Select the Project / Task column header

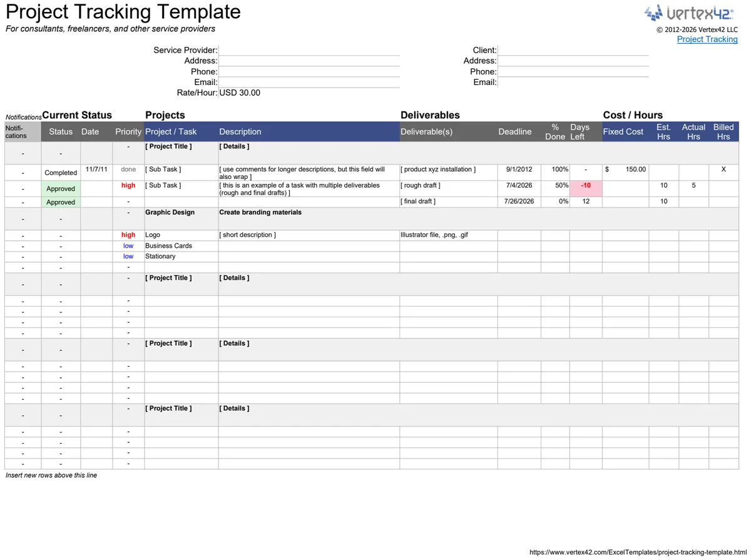point(181,131)
